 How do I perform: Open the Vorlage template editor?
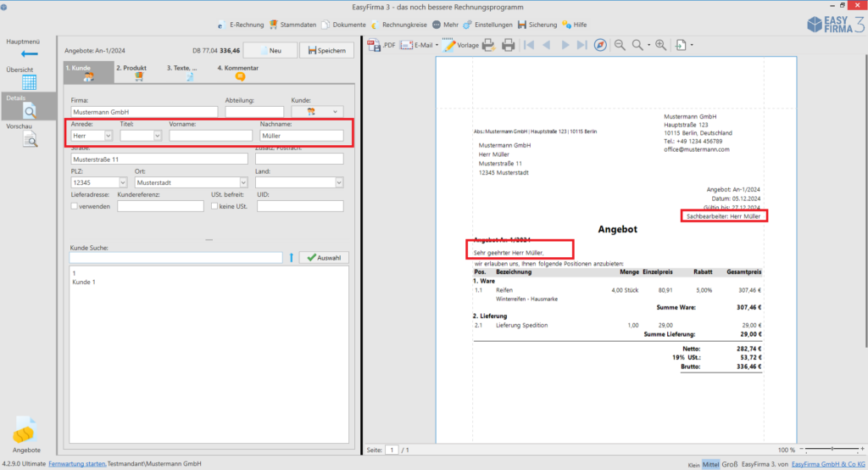click(x=460, y=45)
